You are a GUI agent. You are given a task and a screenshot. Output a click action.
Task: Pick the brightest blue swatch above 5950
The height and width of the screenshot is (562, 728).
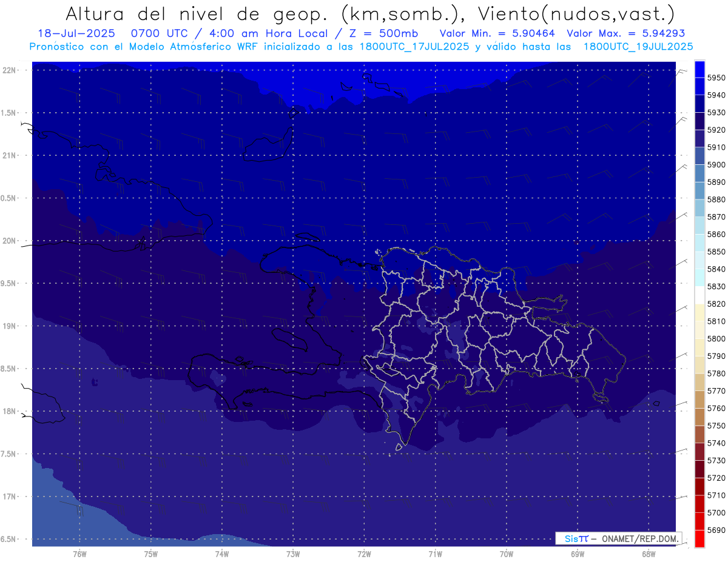tap(699, 69)
